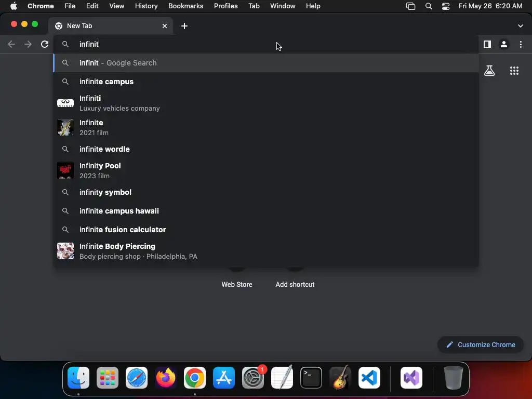
Task: Click the Customize Chrome button
Action: pos(481,345)
